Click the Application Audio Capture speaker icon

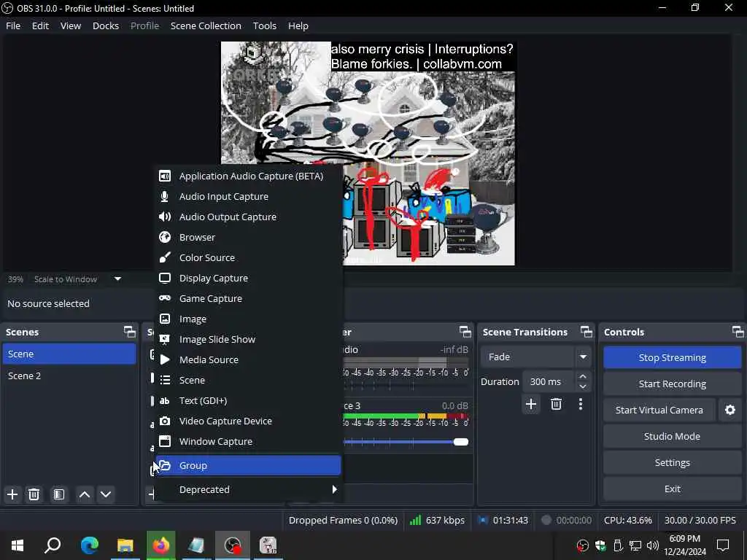[165, 176]
